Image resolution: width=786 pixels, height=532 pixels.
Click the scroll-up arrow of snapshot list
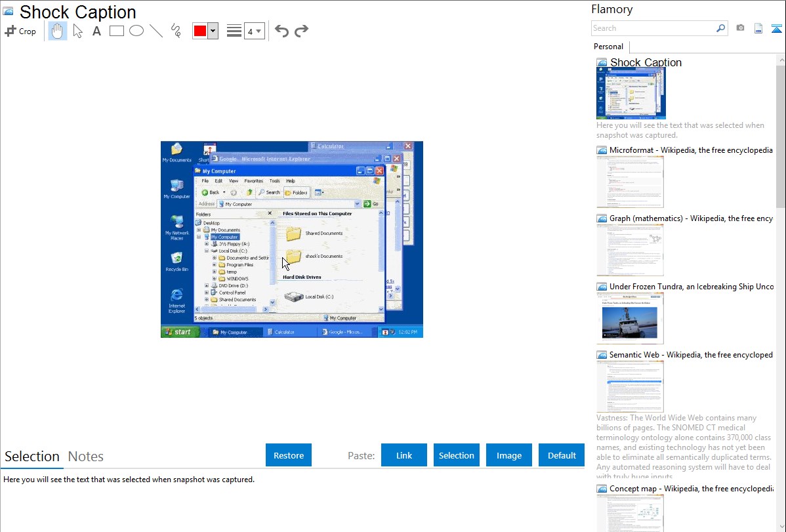(x=781, y=60)
